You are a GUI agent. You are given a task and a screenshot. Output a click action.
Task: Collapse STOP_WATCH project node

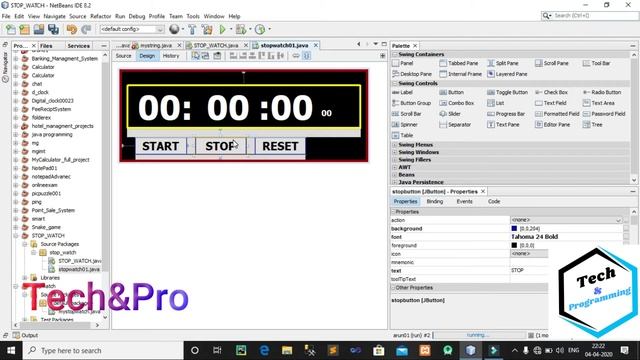point(16,236)
